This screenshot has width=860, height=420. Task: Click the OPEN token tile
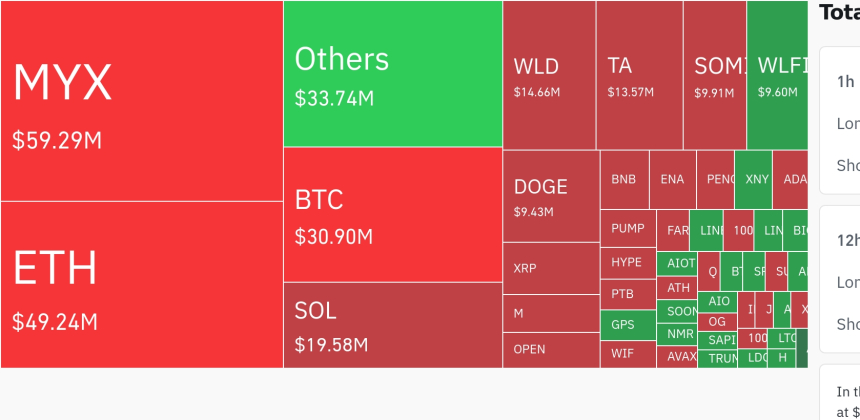(550, 349)
